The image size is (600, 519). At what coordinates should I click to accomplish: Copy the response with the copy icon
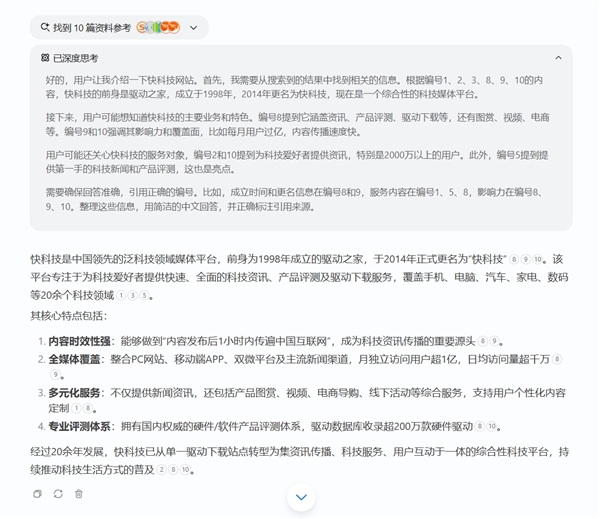[37, 493]
